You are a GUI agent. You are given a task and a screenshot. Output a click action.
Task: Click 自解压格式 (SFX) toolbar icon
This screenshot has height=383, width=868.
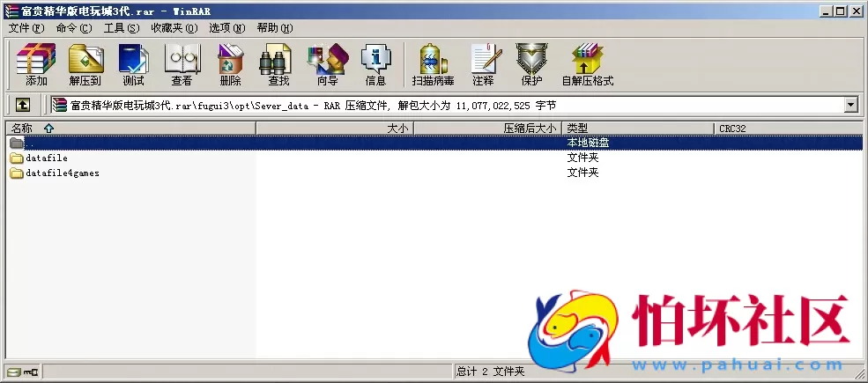588,65
